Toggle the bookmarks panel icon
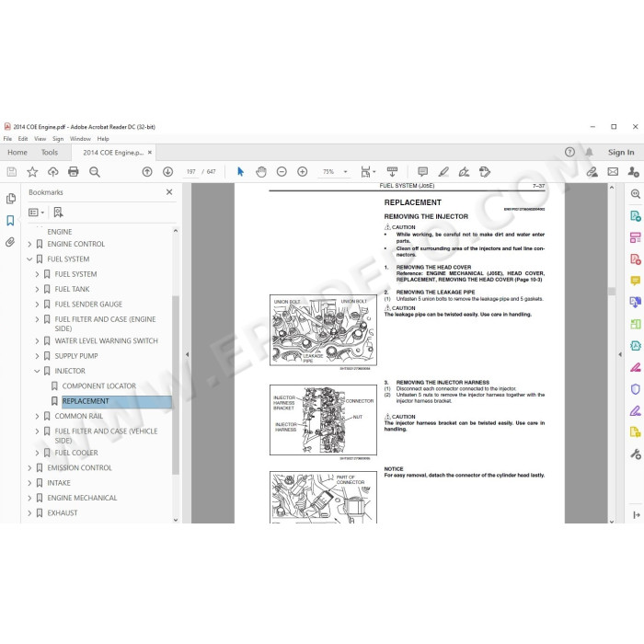The width and height of the screenshot is (644, 644). pos(11,221)
